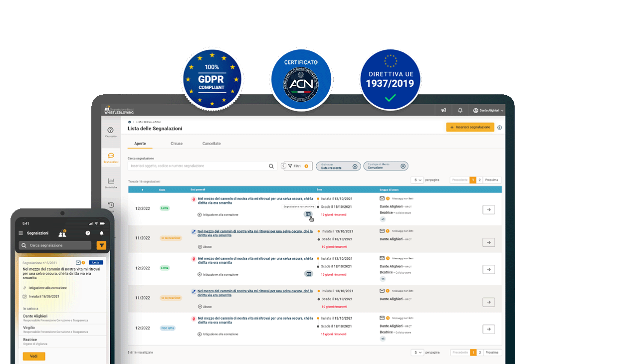Viewport: 638px width, 364px height.
Task: Click the megaphone announcements icon in header
Action: 443,110
